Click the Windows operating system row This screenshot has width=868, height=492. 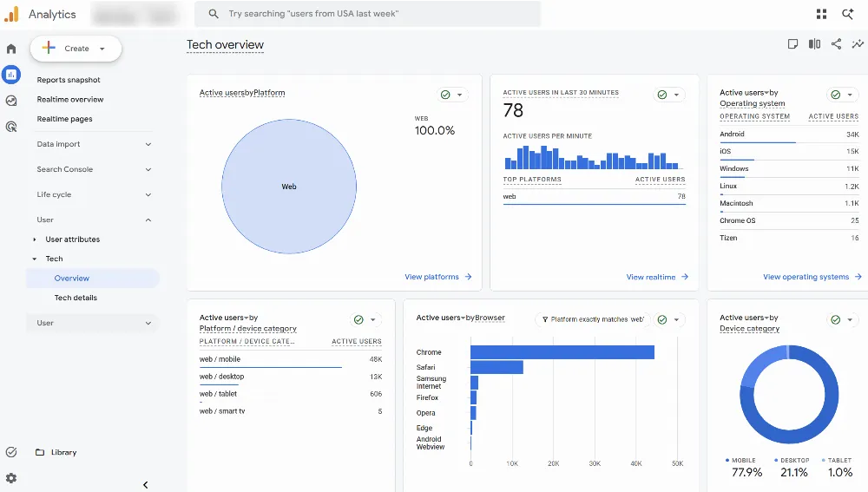(x=789, y=169)
